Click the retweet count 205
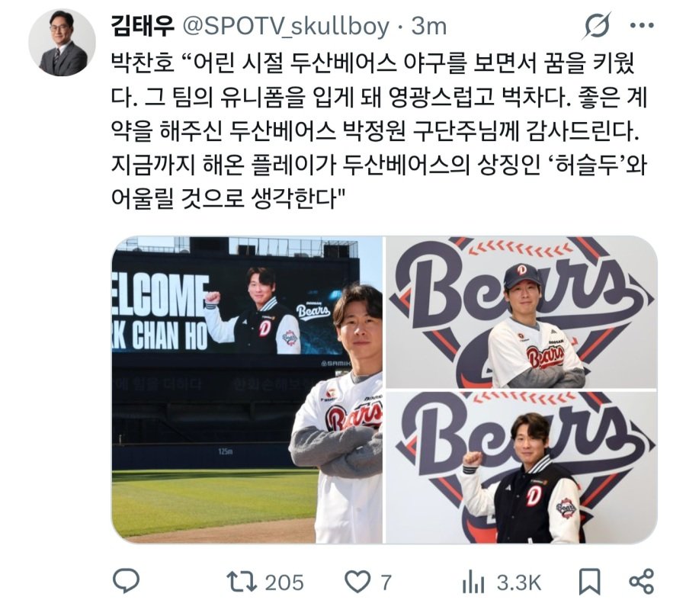This screenshot has height=616, width=686. coord(284,582)
